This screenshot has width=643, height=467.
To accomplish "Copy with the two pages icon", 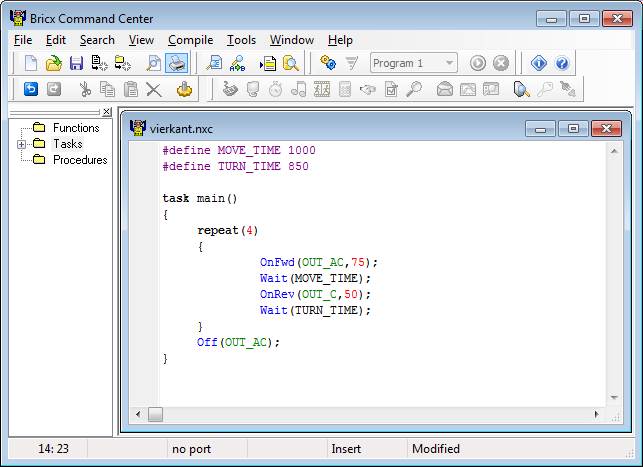I will coord(107,89).
